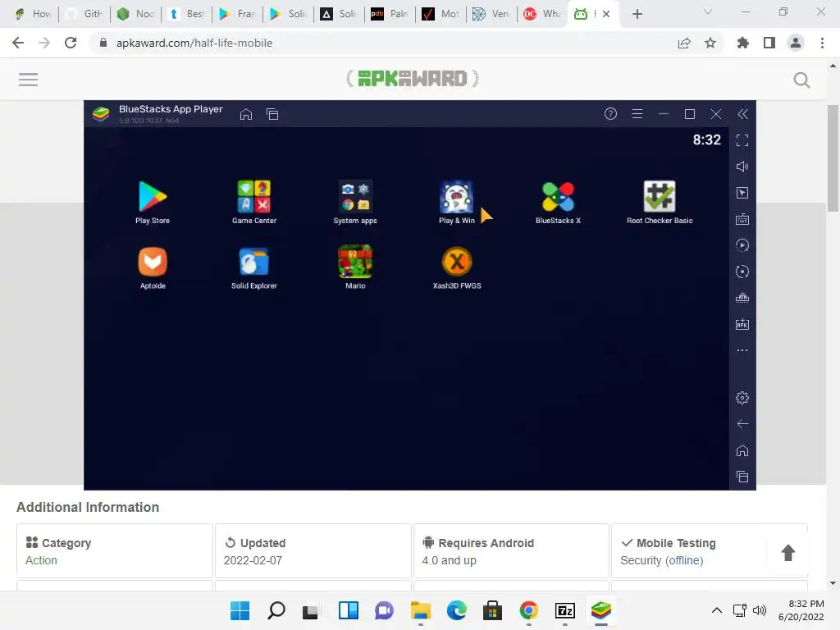This screenshot has width=840, height=630.
Task: Switch to the 'Gith' tab
Action: (x=84, y=14)
